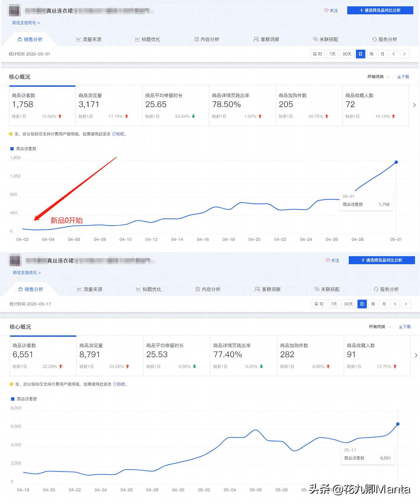Open 客群洞察 tab in bottom panel
Screen dimensions: 420x504
tap(268, 289)
